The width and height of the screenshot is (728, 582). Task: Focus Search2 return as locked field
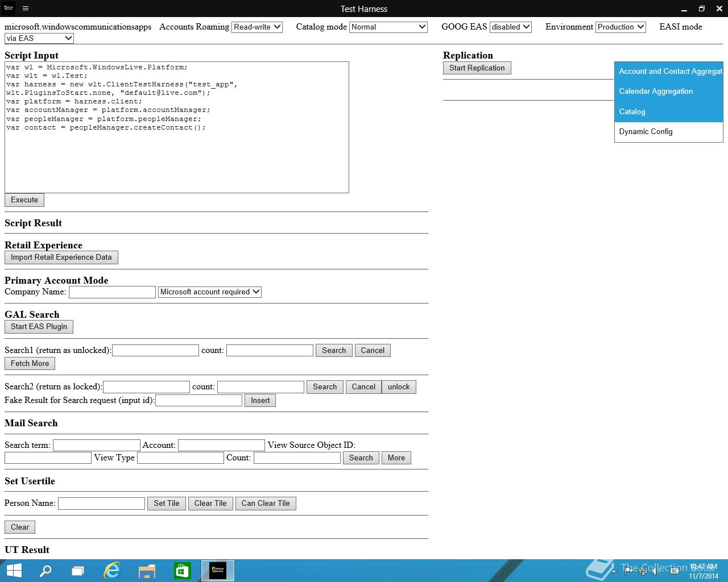click(147, 387)
